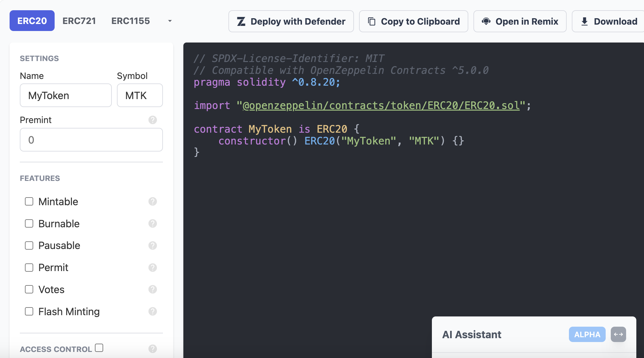The height and width of the screenshot is (358, 644).
Task: Switch to the ERC721 tab
Action: 79,21
